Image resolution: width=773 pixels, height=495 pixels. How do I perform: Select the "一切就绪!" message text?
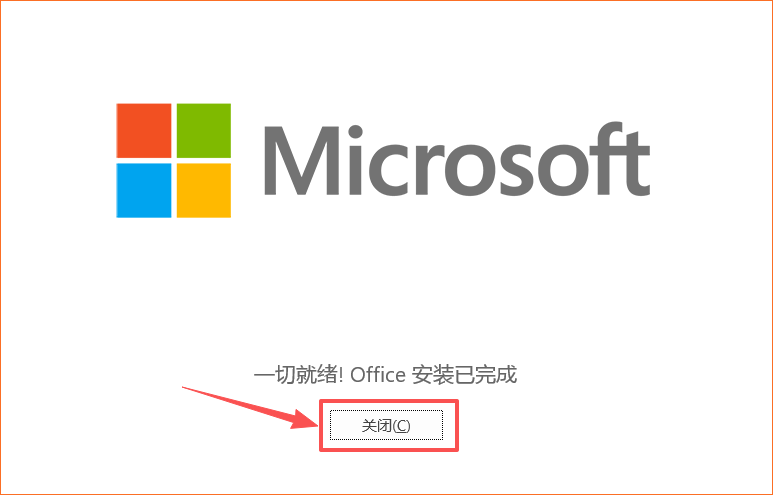click(x=299, y=375)
